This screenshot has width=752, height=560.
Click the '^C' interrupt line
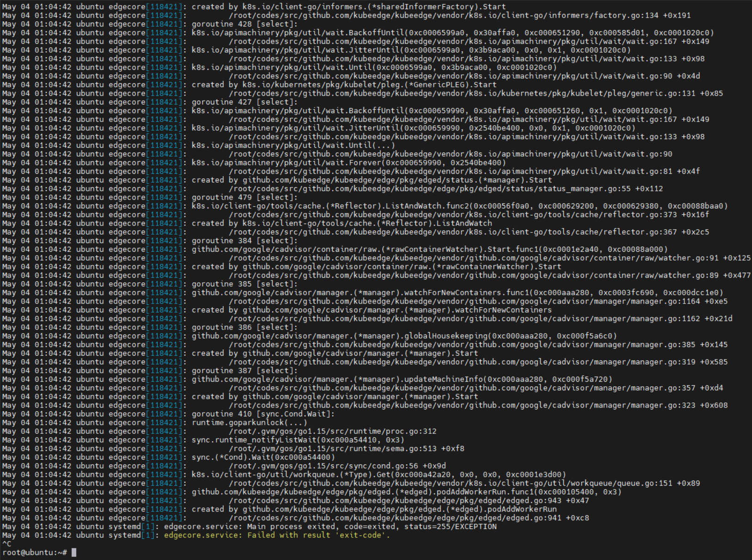point(7,544)
